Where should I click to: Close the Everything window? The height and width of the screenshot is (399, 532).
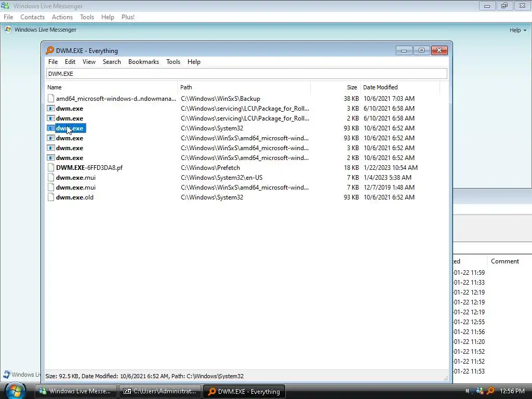(x=440, y=50)
